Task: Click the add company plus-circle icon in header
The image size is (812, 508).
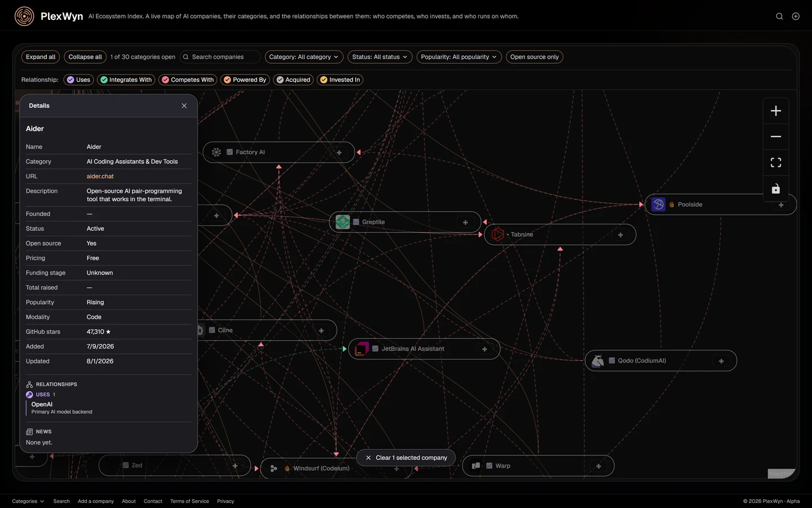Action: click(796, 16)
